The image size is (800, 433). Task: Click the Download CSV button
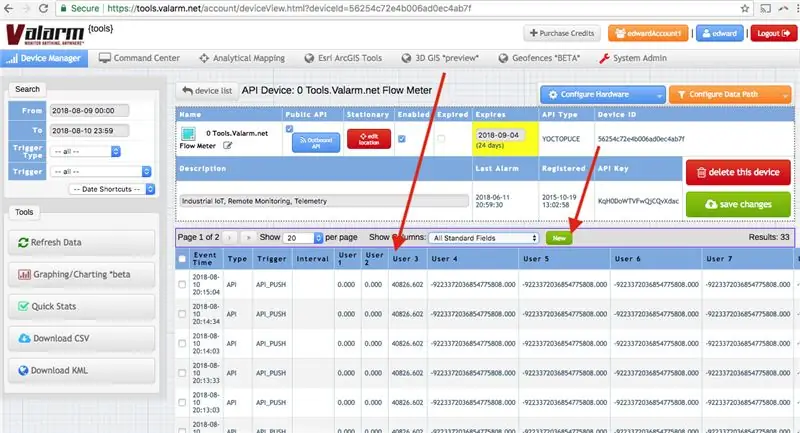pos(82,339)
